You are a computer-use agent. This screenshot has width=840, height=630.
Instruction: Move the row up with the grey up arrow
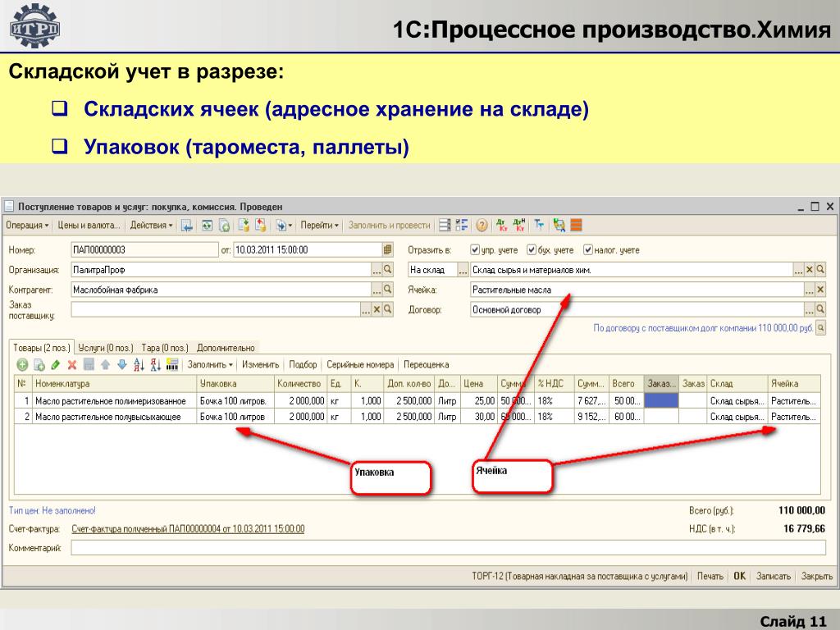(x=106, y=365)
